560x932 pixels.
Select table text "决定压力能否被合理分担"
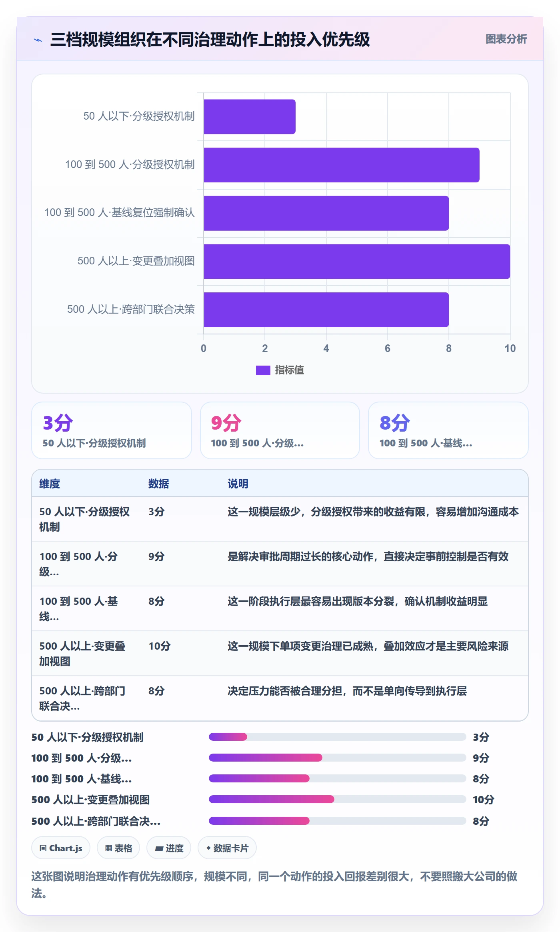pos(285,691)
